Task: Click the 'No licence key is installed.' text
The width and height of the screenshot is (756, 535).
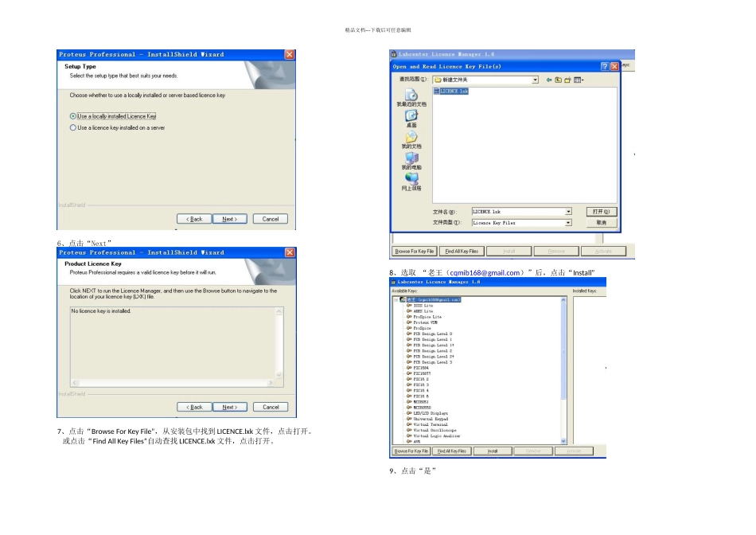Action: click(x=101, y=311)
